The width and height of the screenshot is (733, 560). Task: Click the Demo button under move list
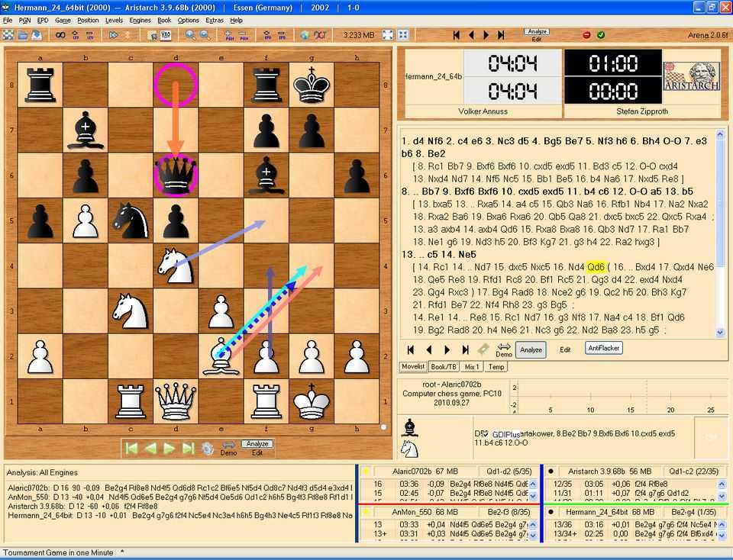504,350
